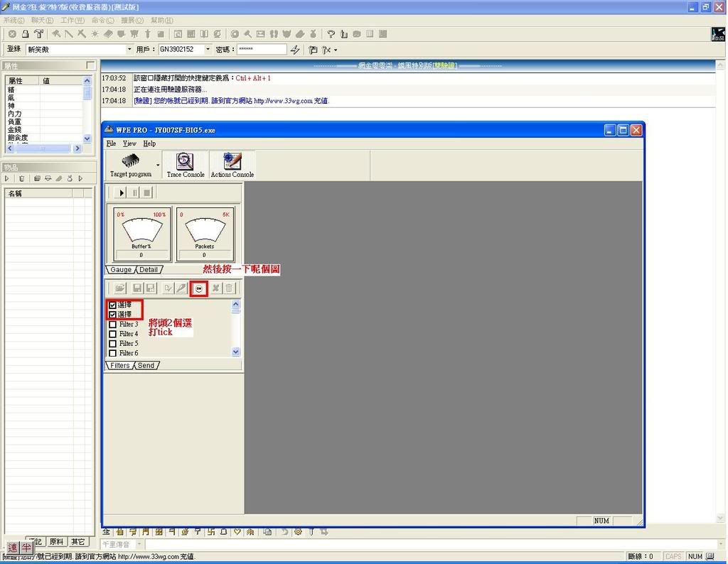
Task: Click the lightning bolt login icon
Action: point(295,50)
